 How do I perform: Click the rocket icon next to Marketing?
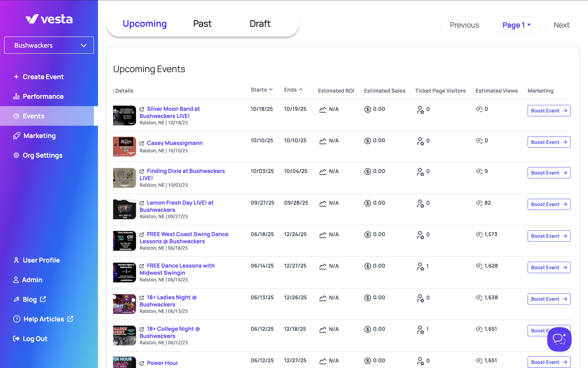pos(17,136)
